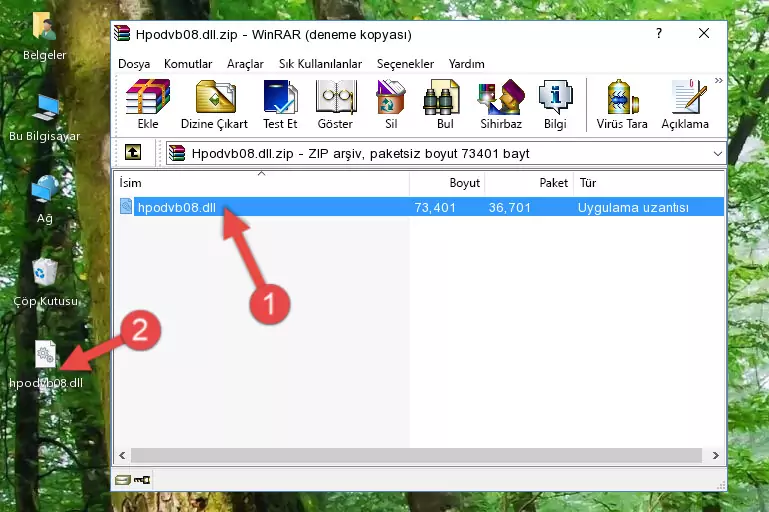The image size is (769, 512).
Task: Open the Komutlar menu
Action: tap(188, 64)
